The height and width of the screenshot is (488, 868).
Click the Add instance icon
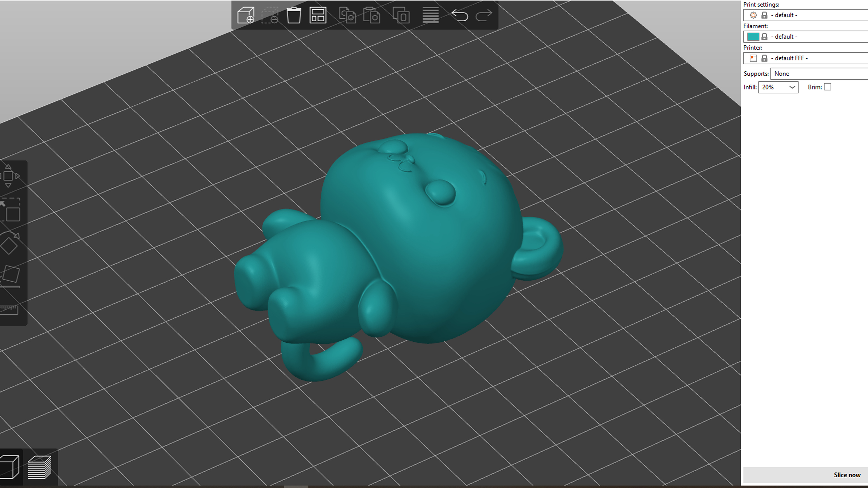point(401,15)
